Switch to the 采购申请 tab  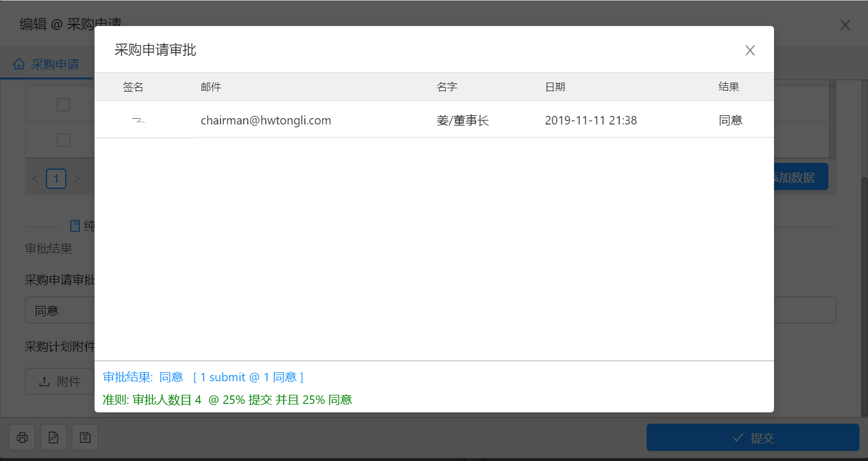click(x=54, y=64)
